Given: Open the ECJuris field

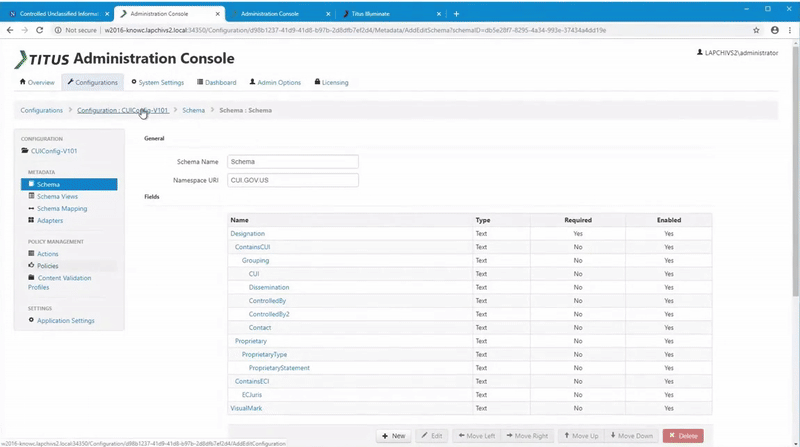Looking at the screenshot, I should pos(252,395).
